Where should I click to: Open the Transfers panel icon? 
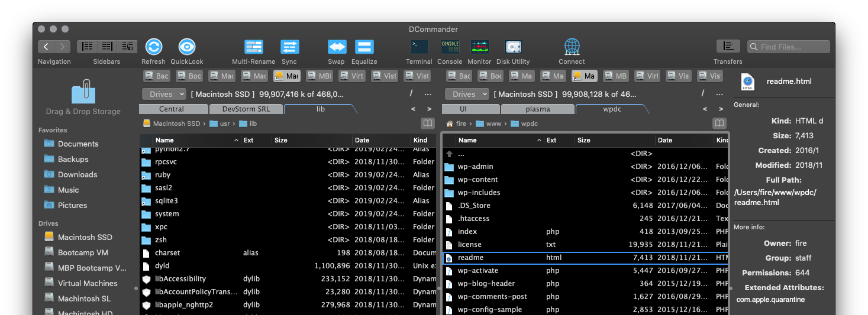tap(728, 46)
